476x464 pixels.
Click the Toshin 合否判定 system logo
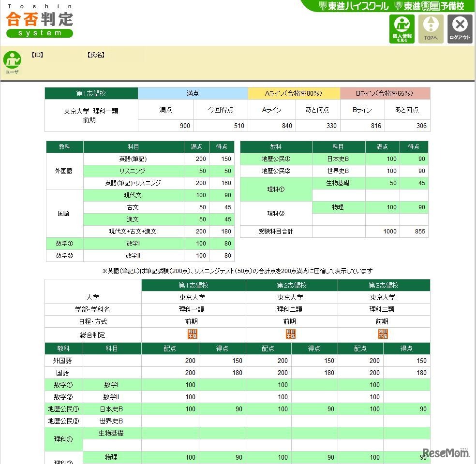pos(39,21)
